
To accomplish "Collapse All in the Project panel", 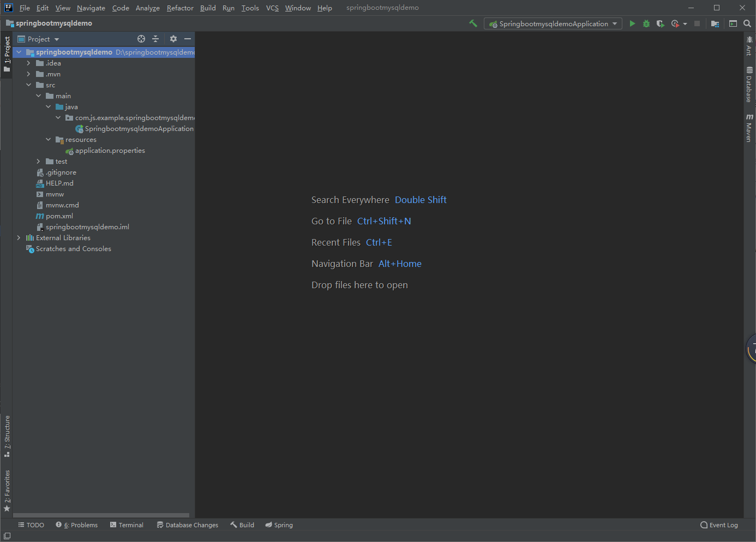I will (155, 39).
